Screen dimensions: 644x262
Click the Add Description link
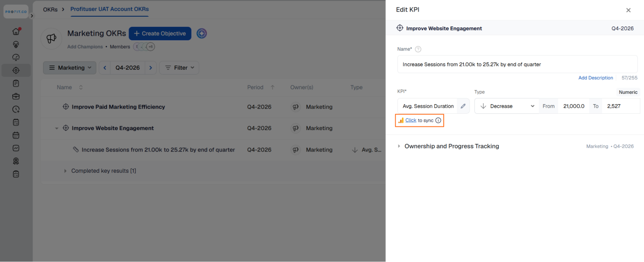[x=595, y=78]
